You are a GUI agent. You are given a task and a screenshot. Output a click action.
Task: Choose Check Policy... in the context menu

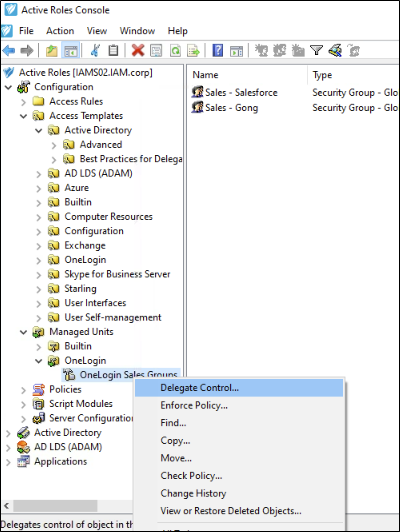239,476
